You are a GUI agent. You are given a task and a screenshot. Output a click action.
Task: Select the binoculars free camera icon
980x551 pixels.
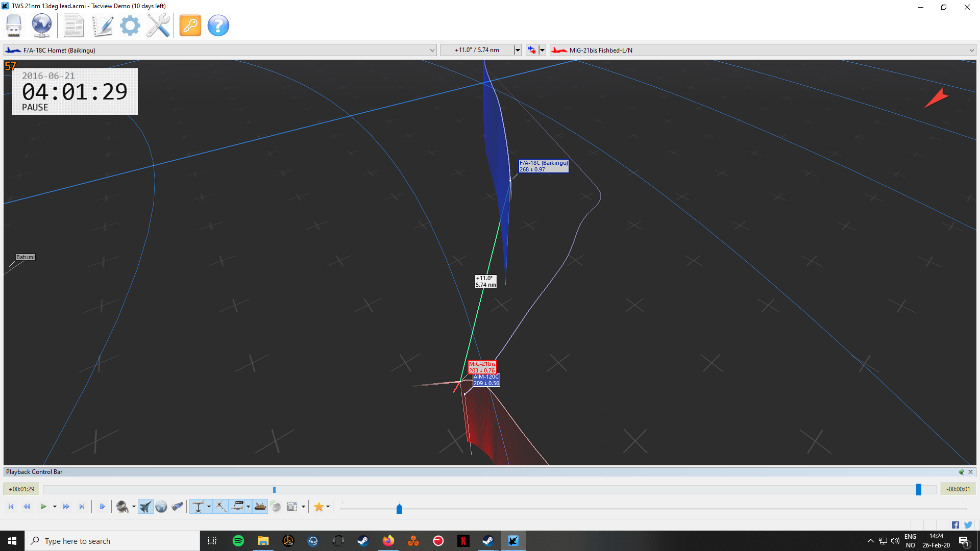tap(177, 507)
